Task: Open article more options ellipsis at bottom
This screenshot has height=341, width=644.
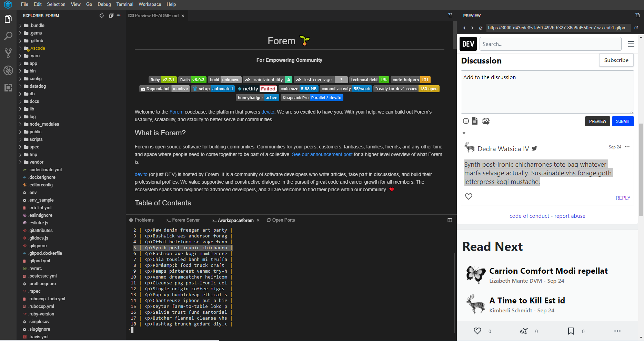Action: tap(617, 331)
